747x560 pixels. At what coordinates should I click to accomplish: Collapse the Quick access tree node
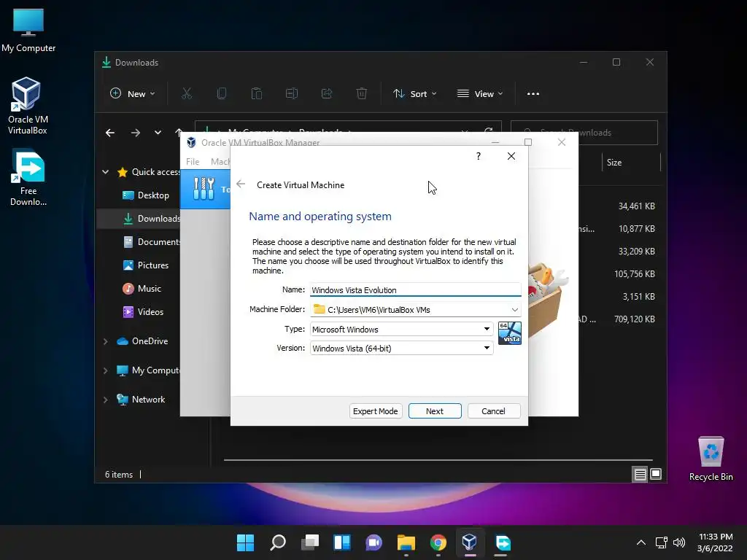tap(105, 172)
